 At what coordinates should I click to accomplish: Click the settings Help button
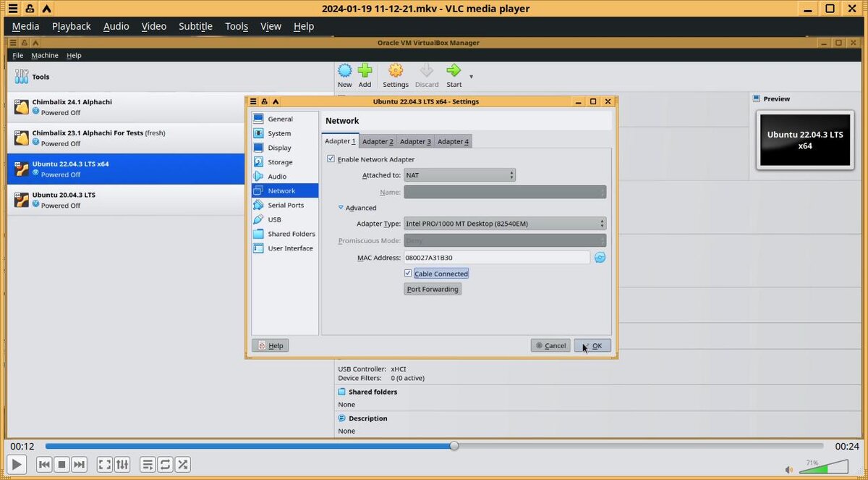(x=271, y=345)
